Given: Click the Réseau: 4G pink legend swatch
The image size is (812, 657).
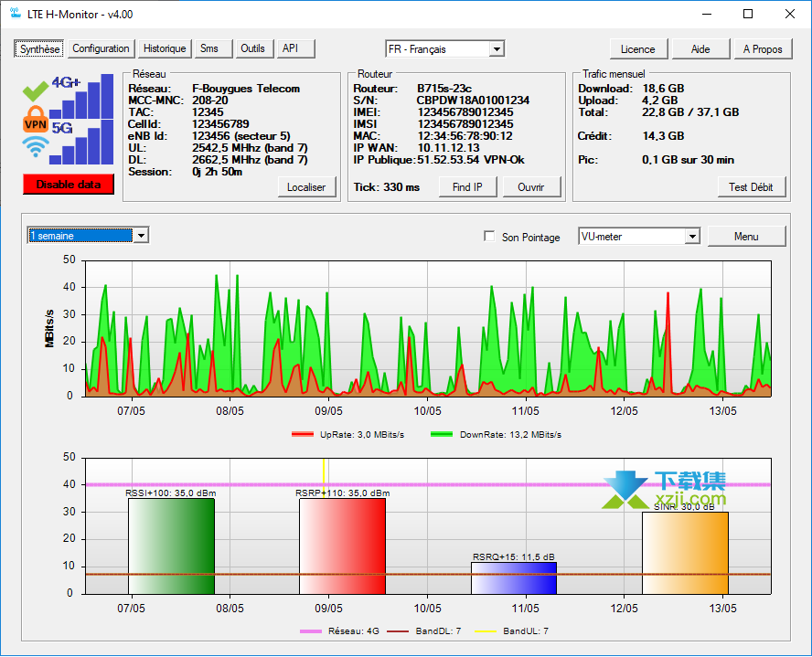Looking at the screenshot, I should click(311, 631).
